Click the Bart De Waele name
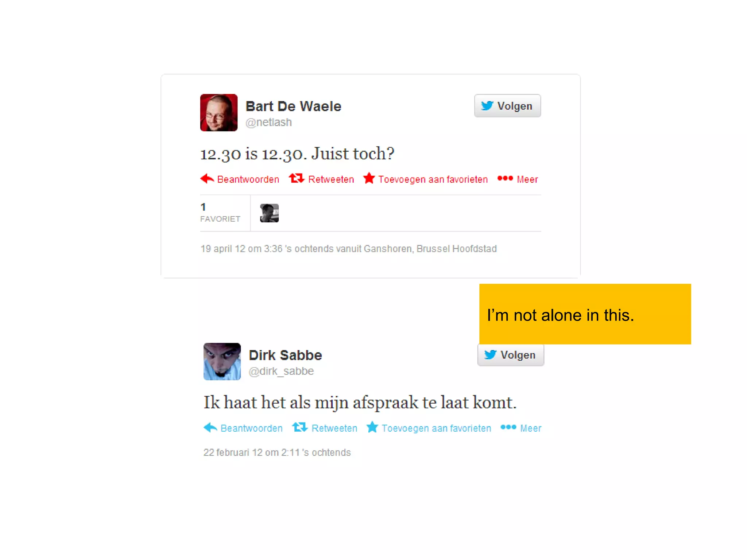The width and height of the screenshot is (747, 560). (x=294, y=106)
